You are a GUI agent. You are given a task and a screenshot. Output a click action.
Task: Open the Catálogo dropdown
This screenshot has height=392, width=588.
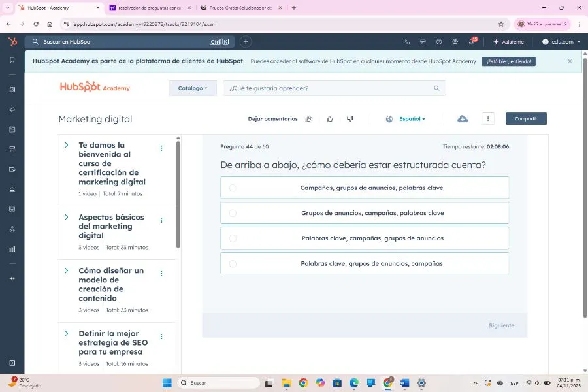[192, 88]
